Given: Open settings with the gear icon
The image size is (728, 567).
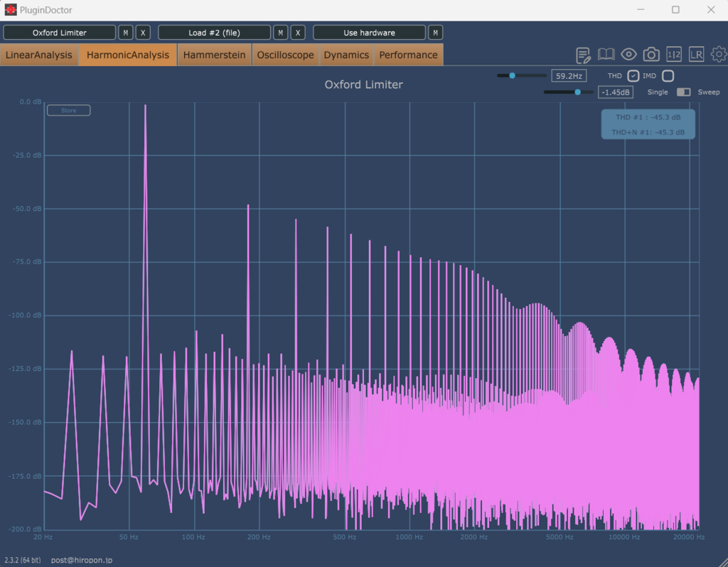Looking at the screenshot, I should (719, 54).
